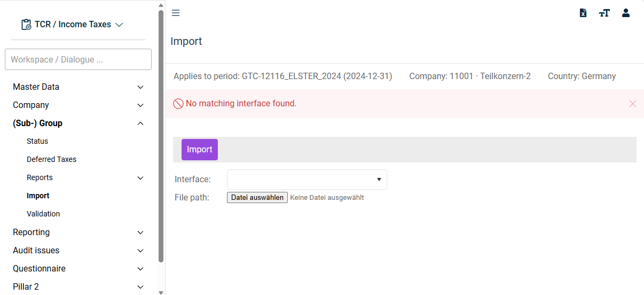Open the Status sidebar entry
This screenshot has width=644, height=295.
click(37, 142)
